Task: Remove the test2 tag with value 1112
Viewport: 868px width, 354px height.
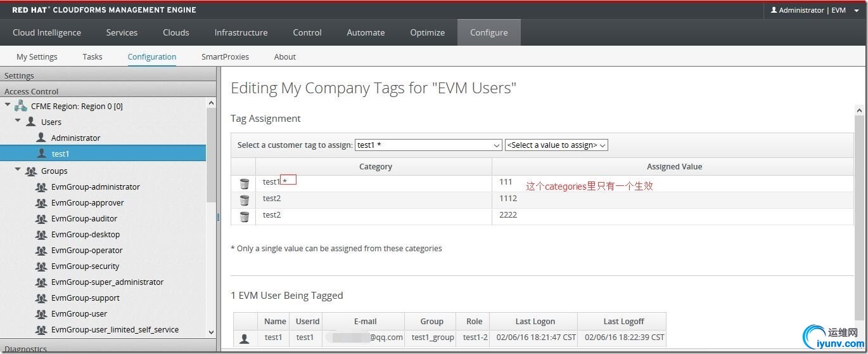Action: [245, 200]
